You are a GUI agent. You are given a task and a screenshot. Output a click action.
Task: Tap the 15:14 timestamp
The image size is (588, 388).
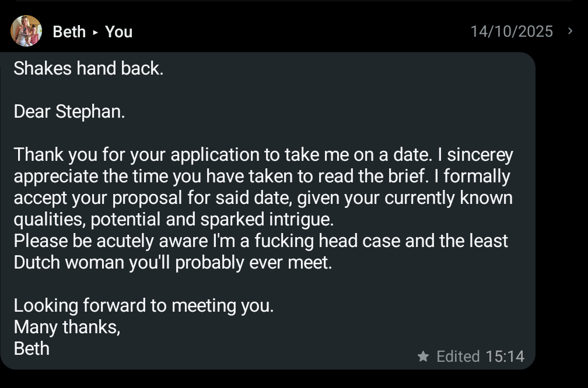coord(505,357)
